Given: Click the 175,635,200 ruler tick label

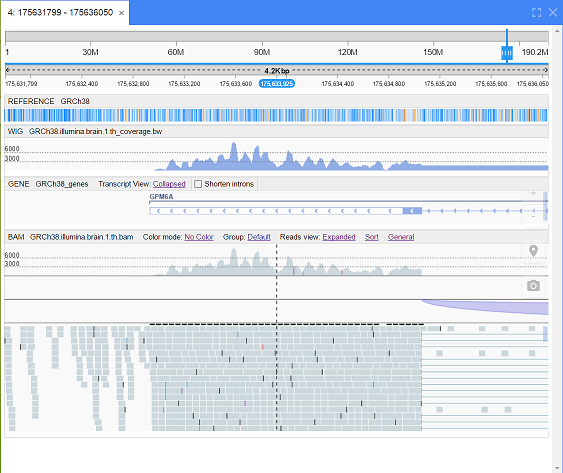Looking at the screenshot, I should coord(440,84).
